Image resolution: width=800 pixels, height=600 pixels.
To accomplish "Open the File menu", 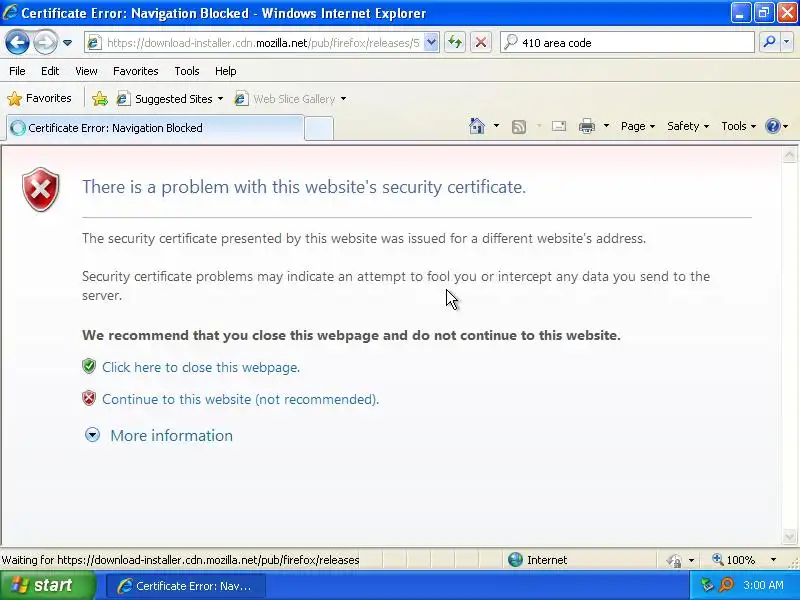I will [17, 71].
